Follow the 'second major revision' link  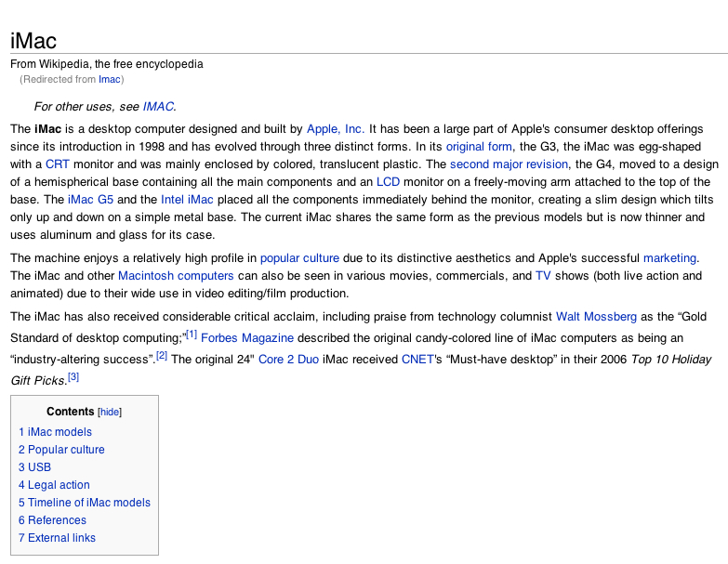pyautogui.click(x=509, y=164)
